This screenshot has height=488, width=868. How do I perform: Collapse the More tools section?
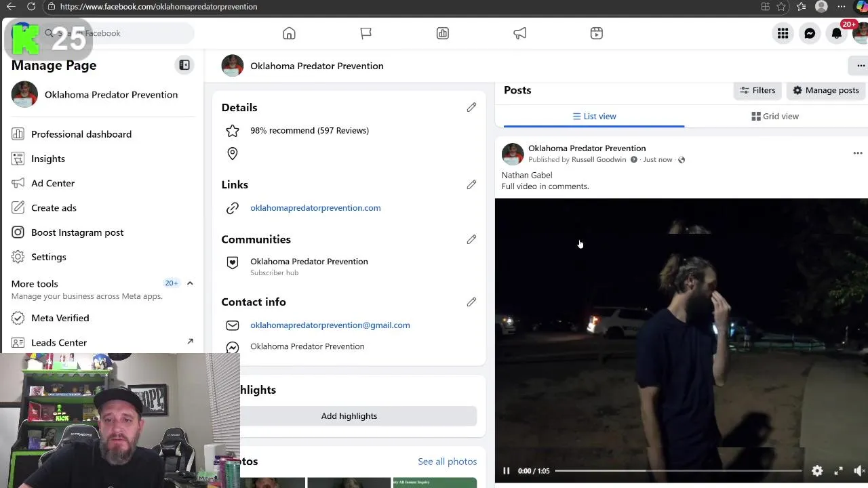(190, 283)
